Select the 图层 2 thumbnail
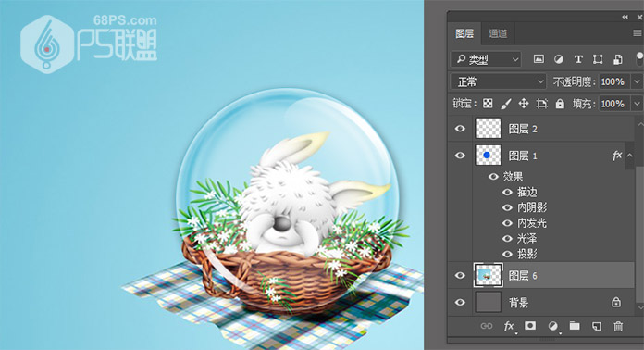This screenshot has height=350, width=644. click(489, 128)
